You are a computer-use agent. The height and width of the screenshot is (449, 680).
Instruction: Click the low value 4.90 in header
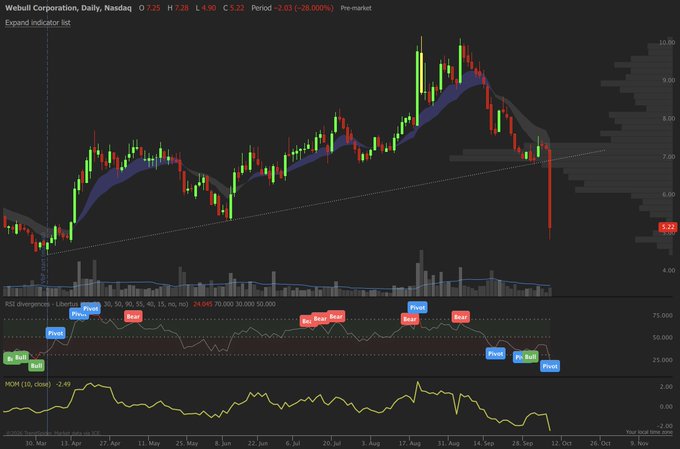[x=209, y=8]
